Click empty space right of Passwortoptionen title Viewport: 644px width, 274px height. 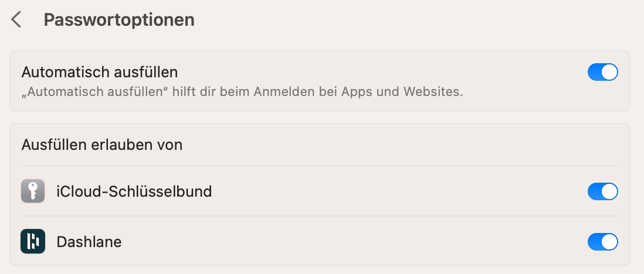(381, 20)
